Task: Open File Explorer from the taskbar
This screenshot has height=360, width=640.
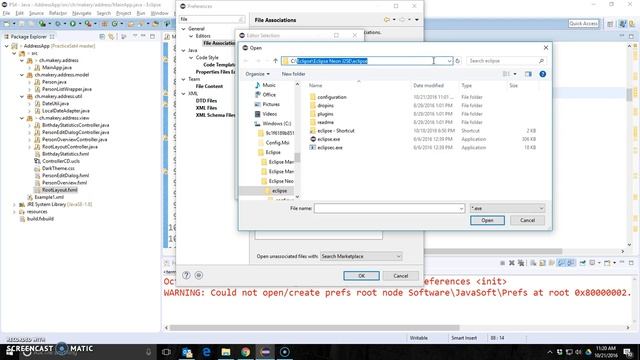Action: click(x=226, y=351)
